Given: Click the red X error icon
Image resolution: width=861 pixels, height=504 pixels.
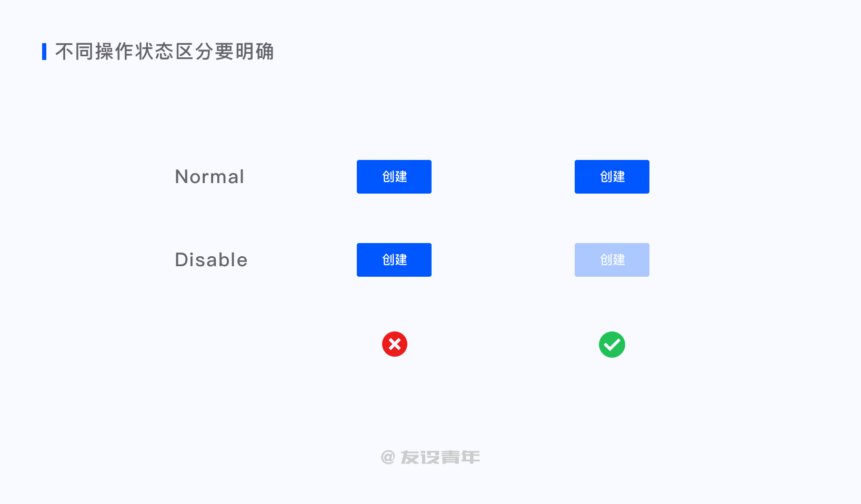Looking at the screenshot, I should pyautogui.click(x=395, y=344).
